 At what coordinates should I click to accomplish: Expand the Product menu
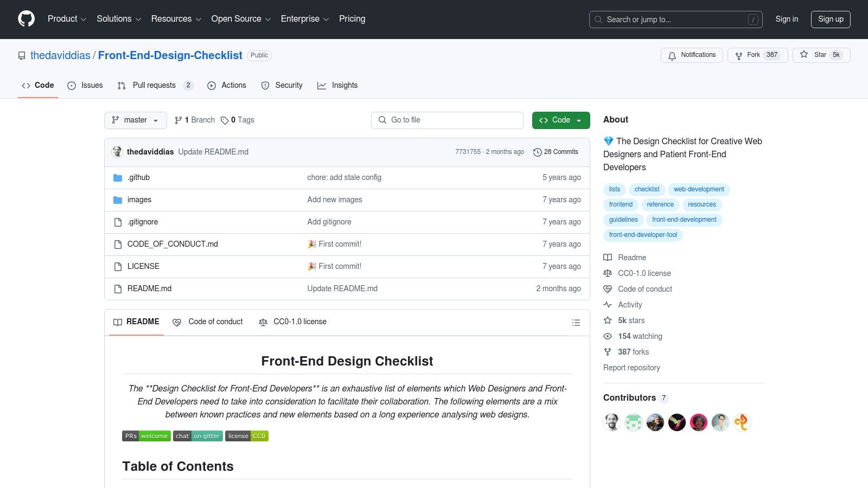67,19
